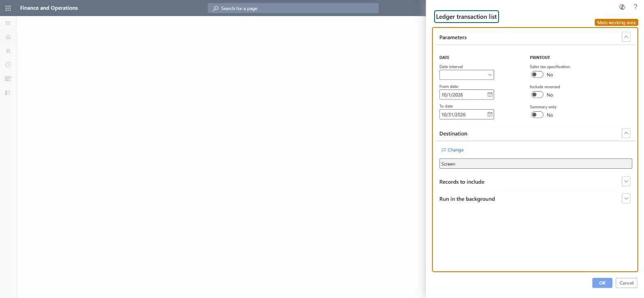Open the From date calendar picker
Screen dimensions: 644x298
tap(490, 94)
